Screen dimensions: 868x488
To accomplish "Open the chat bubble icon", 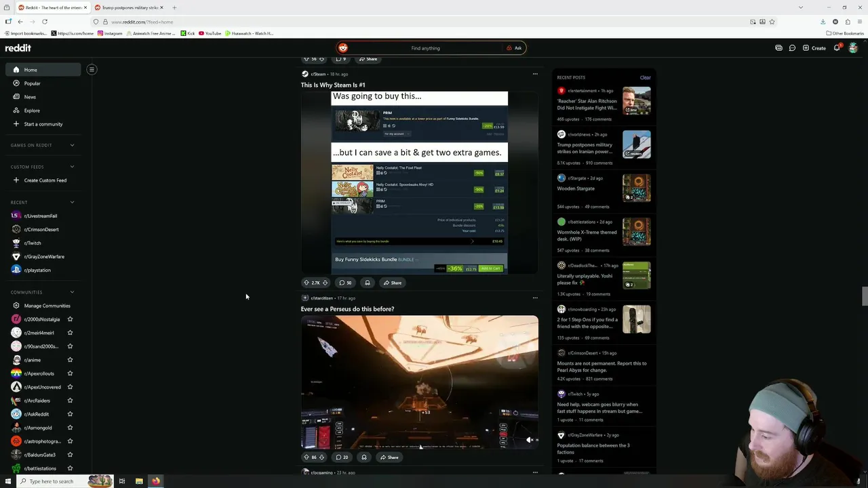I will [792, 48].
